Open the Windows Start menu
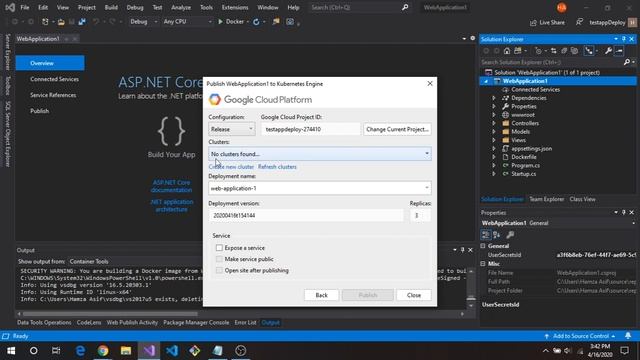Viewport: 640px width, 360px height. 11,351
